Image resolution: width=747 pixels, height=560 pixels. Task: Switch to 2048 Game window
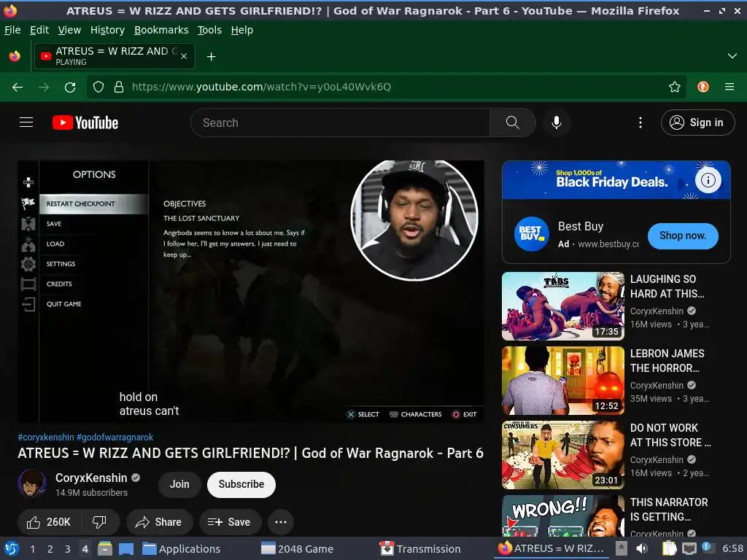pos(298,548)
